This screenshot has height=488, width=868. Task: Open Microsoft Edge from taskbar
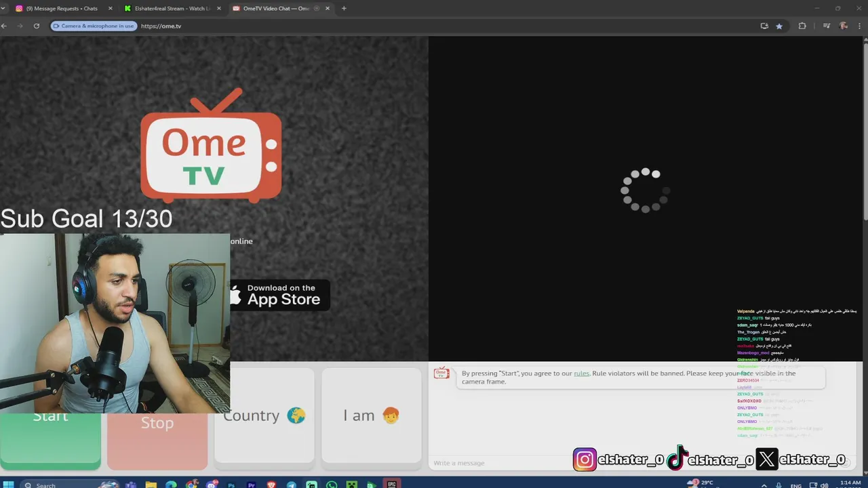(171, 485)
